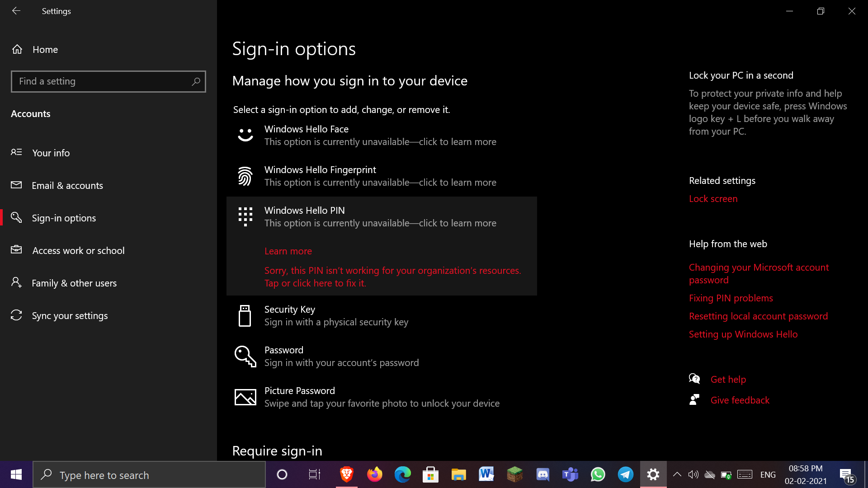Click the fingerprint icon
868x488 pixels.
[x=245, y=176]
